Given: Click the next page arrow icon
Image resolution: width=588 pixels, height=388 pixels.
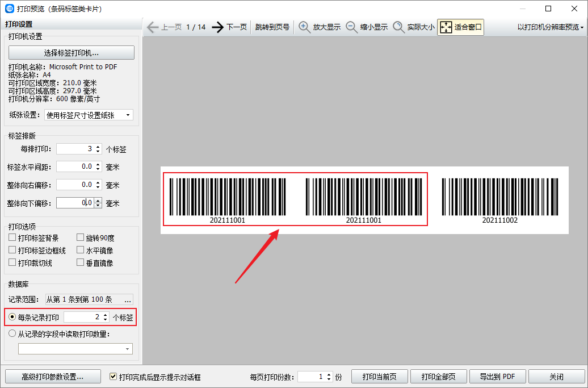Looking at the screenshot, I should pos(218,27).
